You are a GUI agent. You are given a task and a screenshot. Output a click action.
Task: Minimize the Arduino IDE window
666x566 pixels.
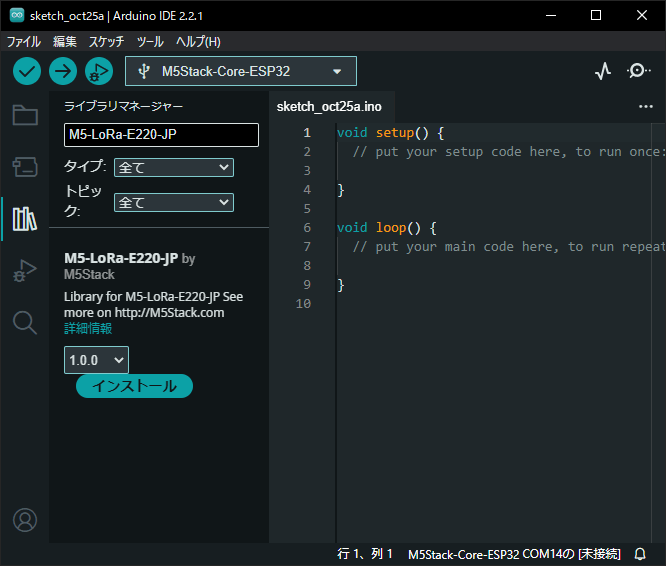point(551,16)
